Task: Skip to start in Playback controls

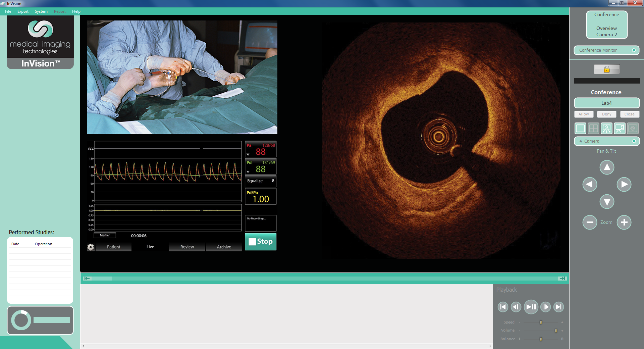Action: tap(503, 307)
